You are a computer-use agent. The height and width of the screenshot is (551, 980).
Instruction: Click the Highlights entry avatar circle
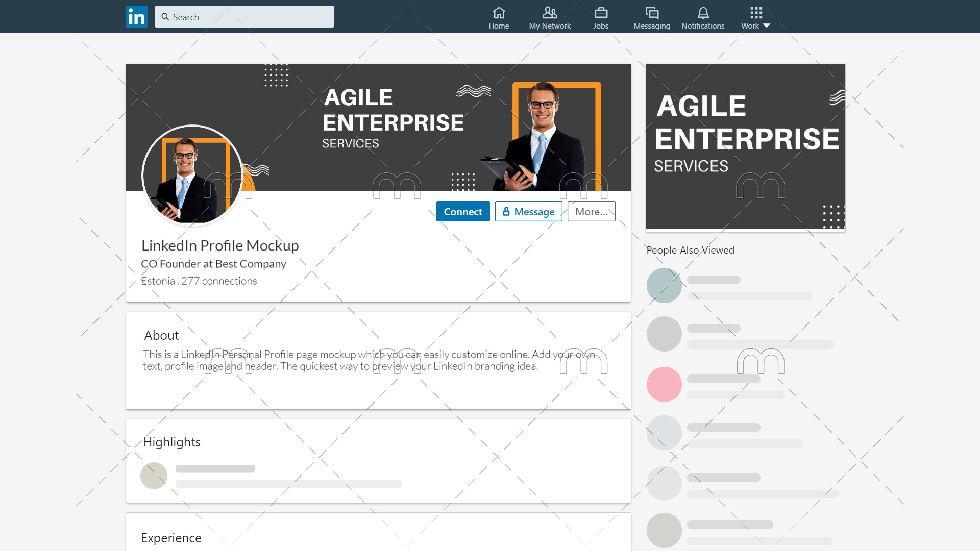pos(154,475)
